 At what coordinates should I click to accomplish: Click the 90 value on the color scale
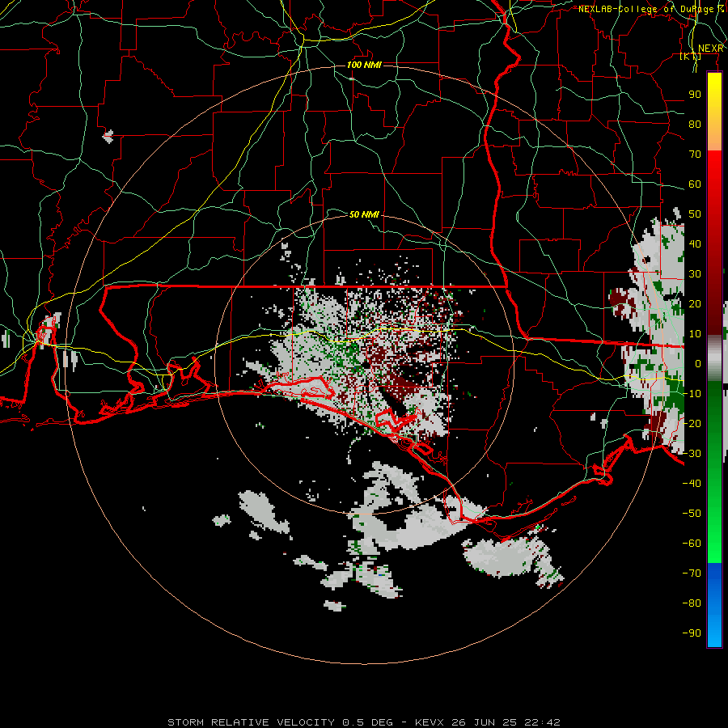coord(695,95)
